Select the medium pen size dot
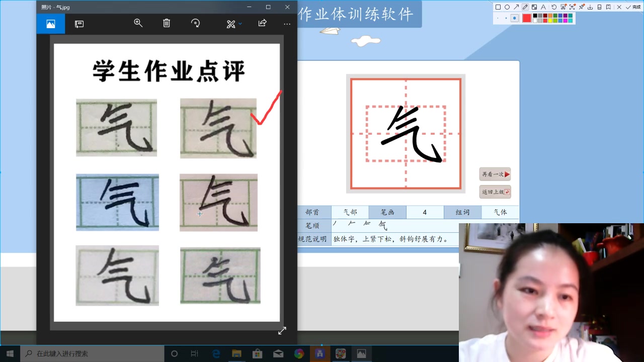The image size is (644, 362). (x=506, y=18)
